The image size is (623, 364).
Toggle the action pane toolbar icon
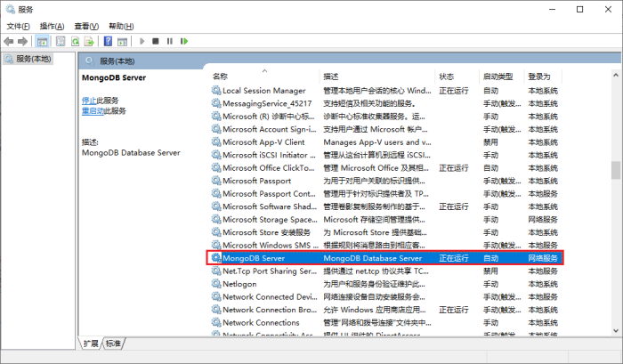(x=123, y=41)
